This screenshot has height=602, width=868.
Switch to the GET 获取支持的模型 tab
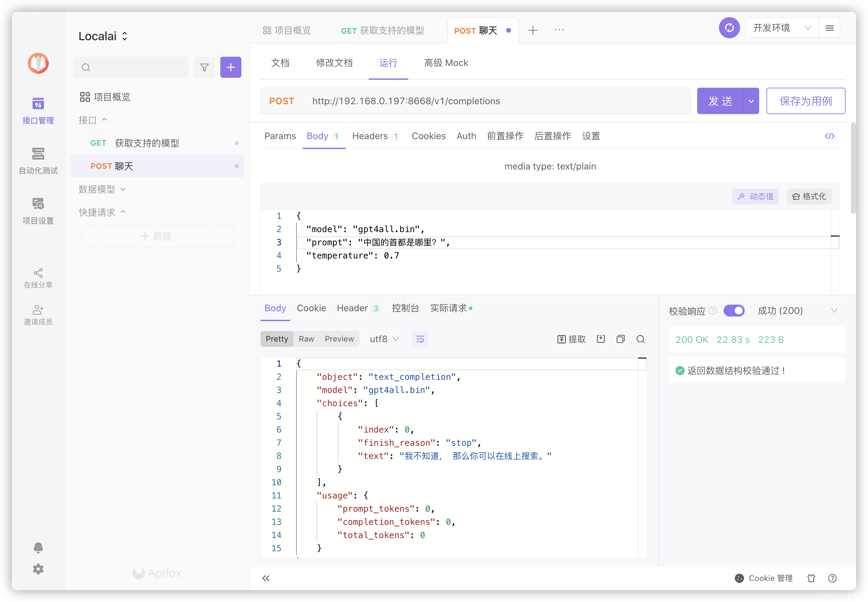click(382, 31)
